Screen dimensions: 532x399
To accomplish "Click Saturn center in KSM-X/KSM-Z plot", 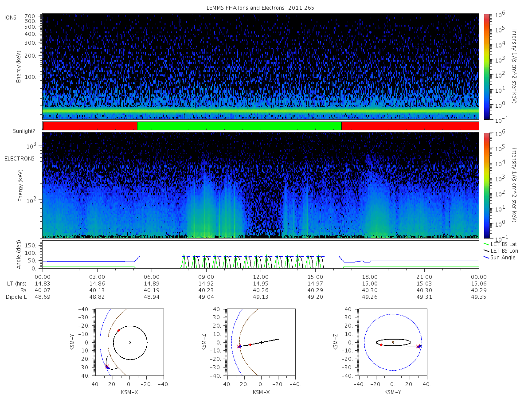I will pyautogui.click(x=262, y=342).
